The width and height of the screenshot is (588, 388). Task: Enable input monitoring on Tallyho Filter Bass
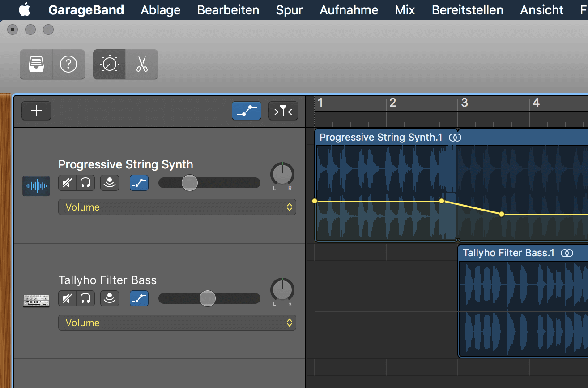[110, 298]
